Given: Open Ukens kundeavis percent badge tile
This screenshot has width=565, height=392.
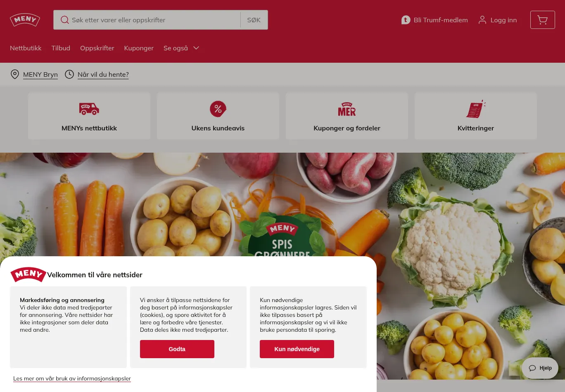Looking at the screenshot, I should pos(218,116).
